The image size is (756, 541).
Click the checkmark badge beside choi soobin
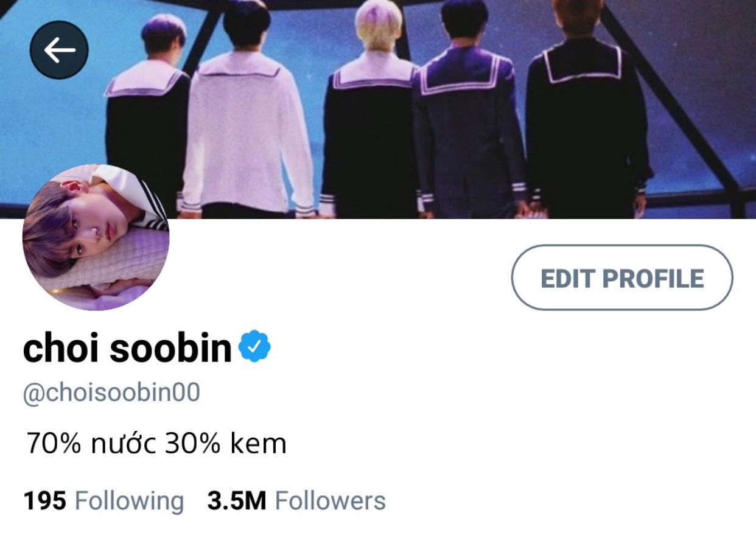pyautogui.click(x=254, y=347)
